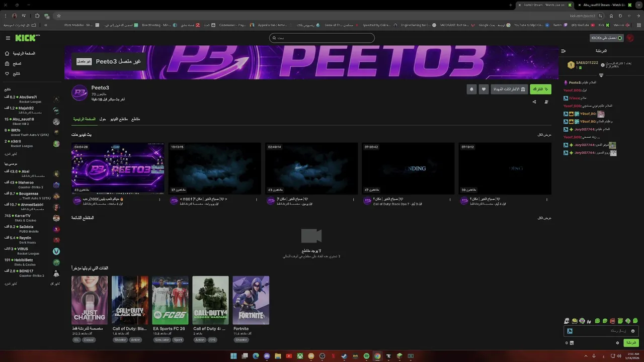Image resolution: width=644 pixels, height=362 pixels.
Task: Click the green Subscribe button
Action: [540, 89]
